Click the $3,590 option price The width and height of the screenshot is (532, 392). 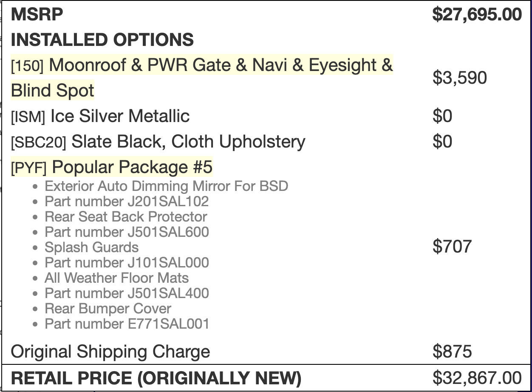[459, 78]
